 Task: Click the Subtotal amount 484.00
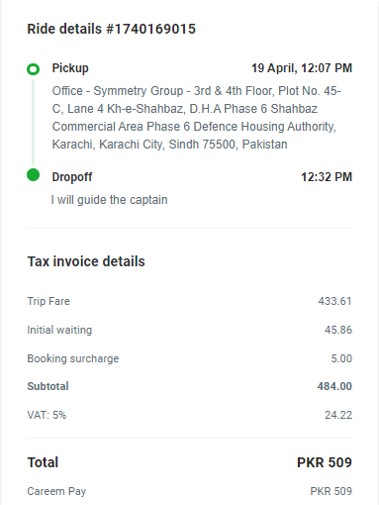coord(335,386)
